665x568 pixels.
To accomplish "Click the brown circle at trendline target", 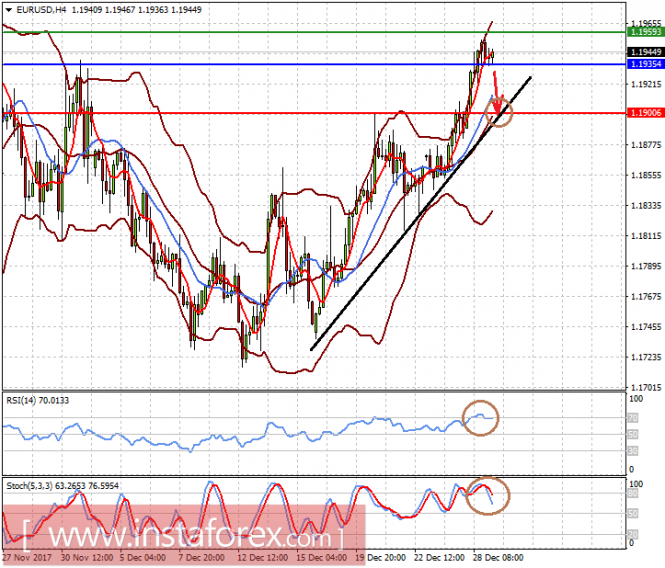I will point(497,111).
